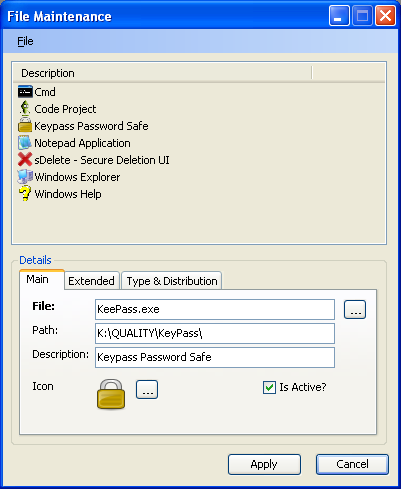Select the Keypass padlock list icon

point(25,125)
